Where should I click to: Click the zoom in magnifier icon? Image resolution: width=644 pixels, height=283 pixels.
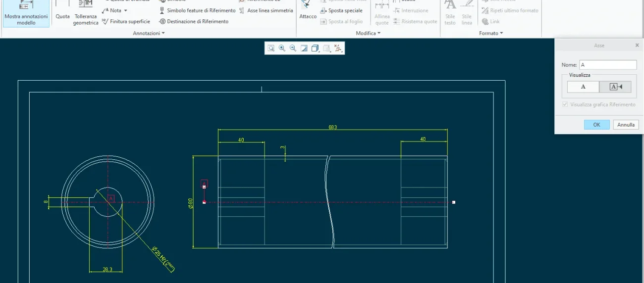282,48
